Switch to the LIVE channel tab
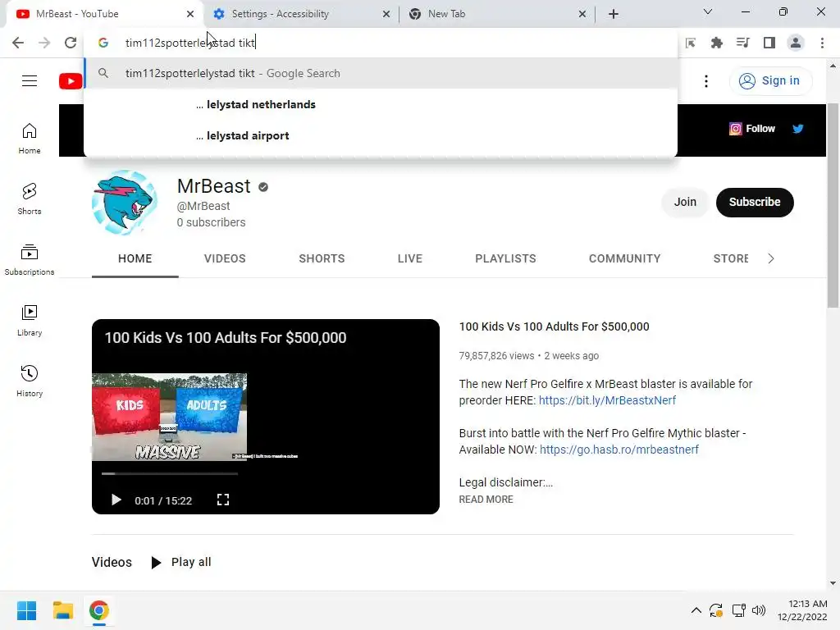This screenshot has width=840, height=630. (x=410, y=258)
